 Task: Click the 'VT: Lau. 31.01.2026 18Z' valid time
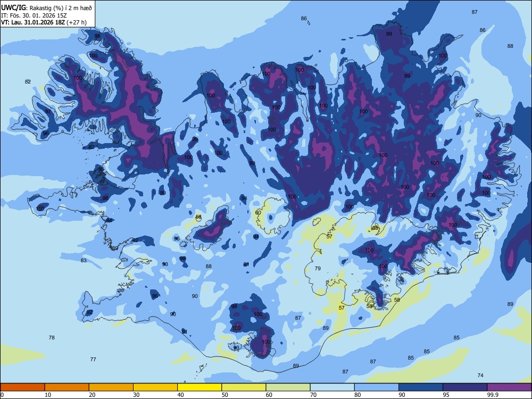(33, 23)
